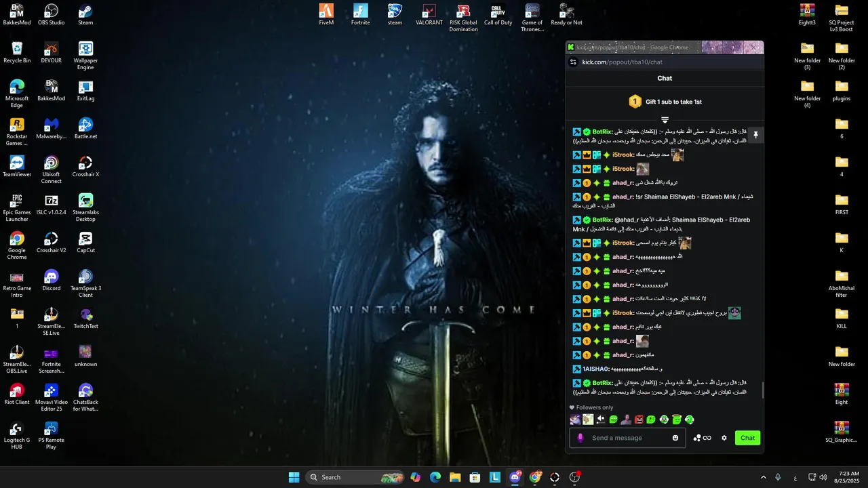Viewport: 868px width, 488px height.
Task: Launch Microsoft Edge desktop shortcut
Action: 17,94
